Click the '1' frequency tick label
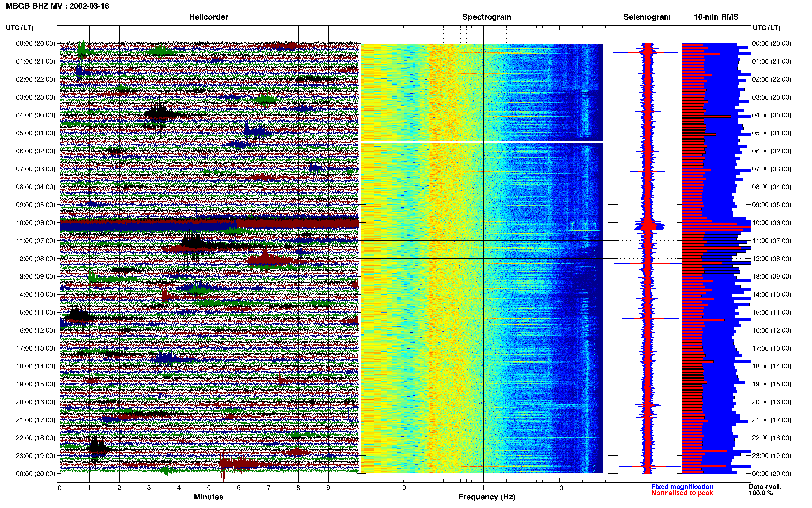 (483, 487)
